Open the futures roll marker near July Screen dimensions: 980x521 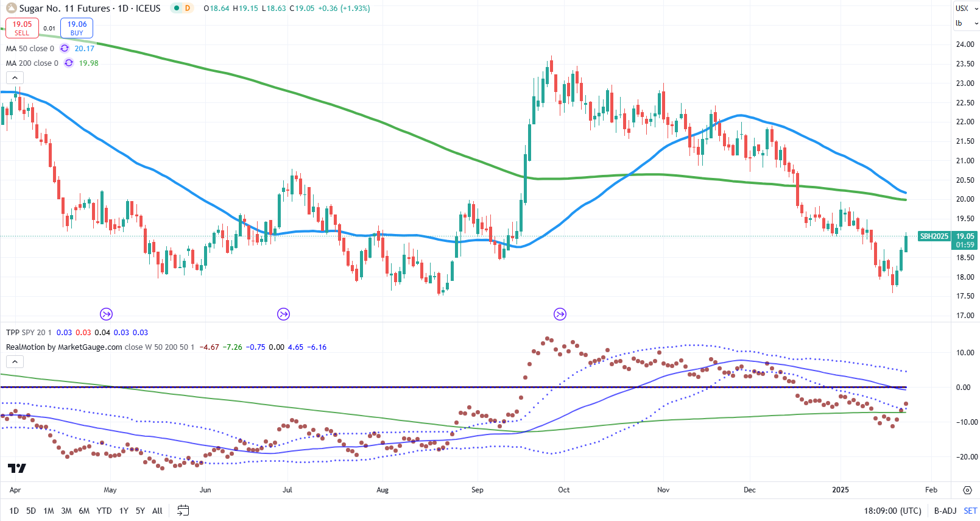283,314
